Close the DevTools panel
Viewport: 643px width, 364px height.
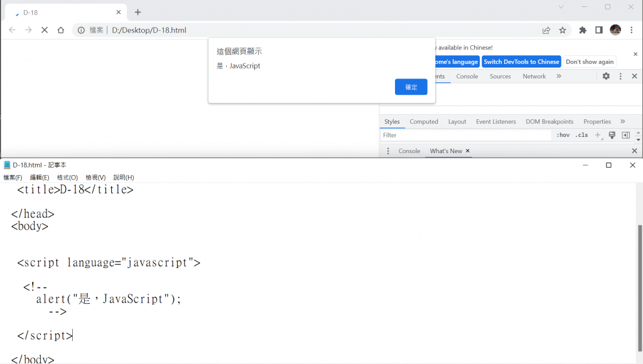point(634,76)
